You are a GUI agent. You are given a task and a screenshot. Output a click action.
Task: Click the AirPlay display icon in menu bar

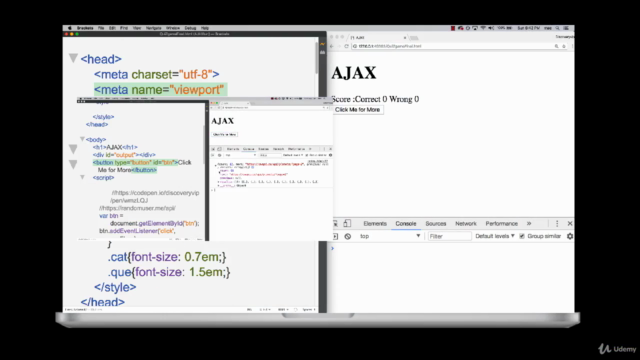tap(475, 28)
